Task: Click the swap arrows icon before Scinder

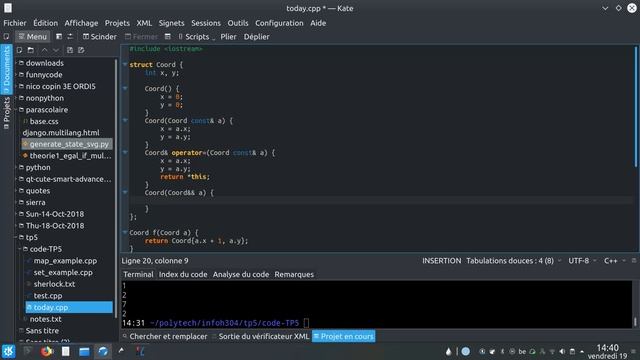Action: coord(70,37)
